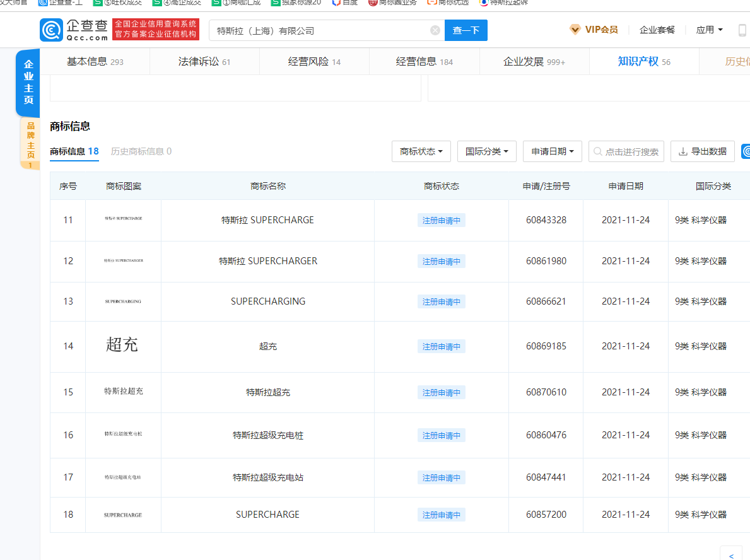Viewport: 750px width, 560px height.
Task: Open trademark image for SUPERCHARGING
Action: 123,301
